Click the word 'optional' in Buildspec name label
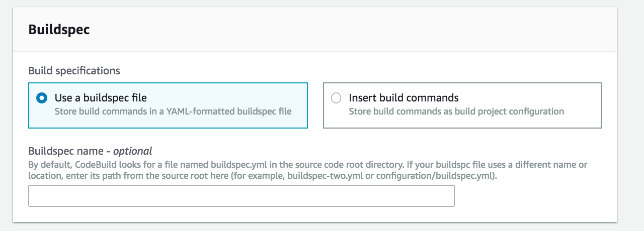 coord(132,151)
